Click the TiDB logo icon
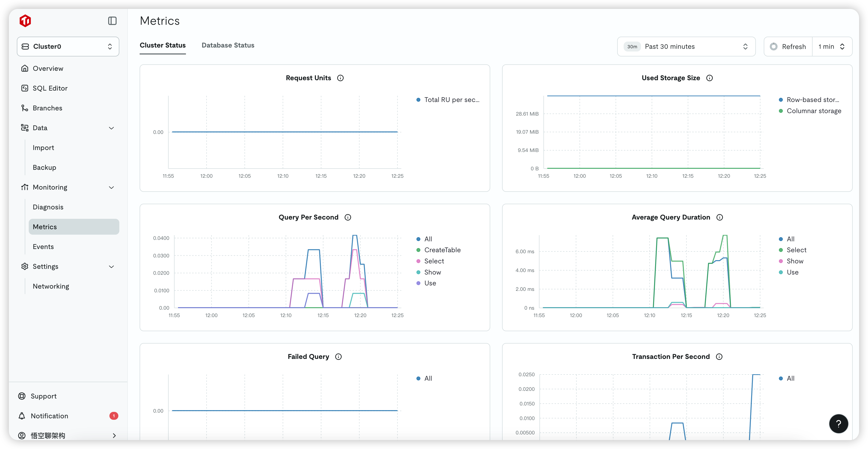 (25, 21)
